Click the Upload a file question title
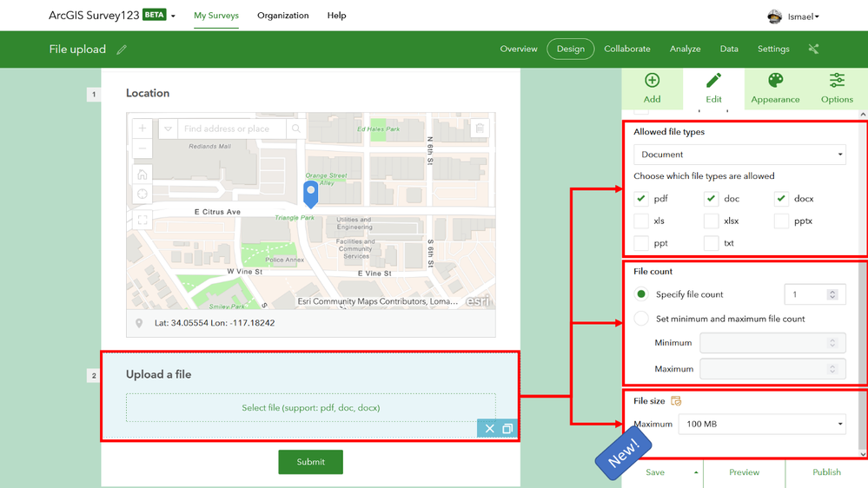This screenshot has width=868, height=488. click(x=158, y=374)
